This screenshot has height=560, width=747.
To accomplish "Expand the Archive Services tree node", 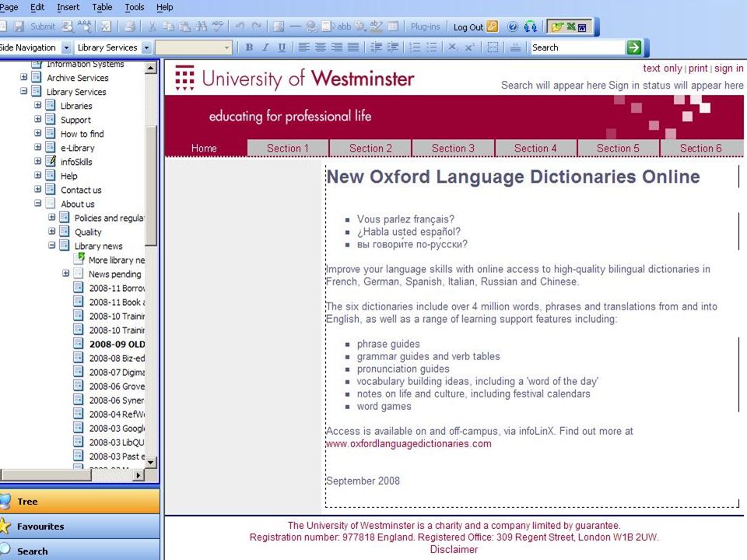I will (x=24, y=77).
